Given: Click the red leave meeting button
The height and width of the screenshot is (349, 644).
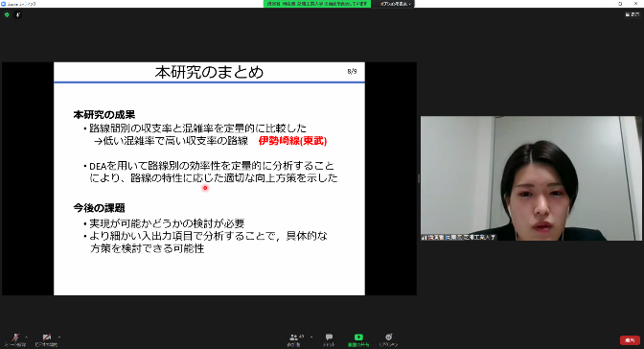Looking at the screenshot, I should (630, 340).
